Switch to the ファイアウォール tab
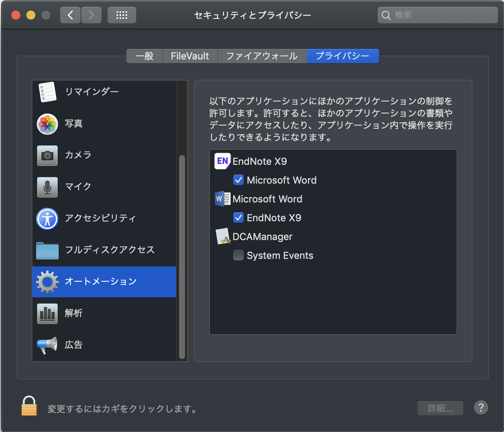The height and width of the screenshot is (432, 504). pyautogui.click(x=262, y=56)
